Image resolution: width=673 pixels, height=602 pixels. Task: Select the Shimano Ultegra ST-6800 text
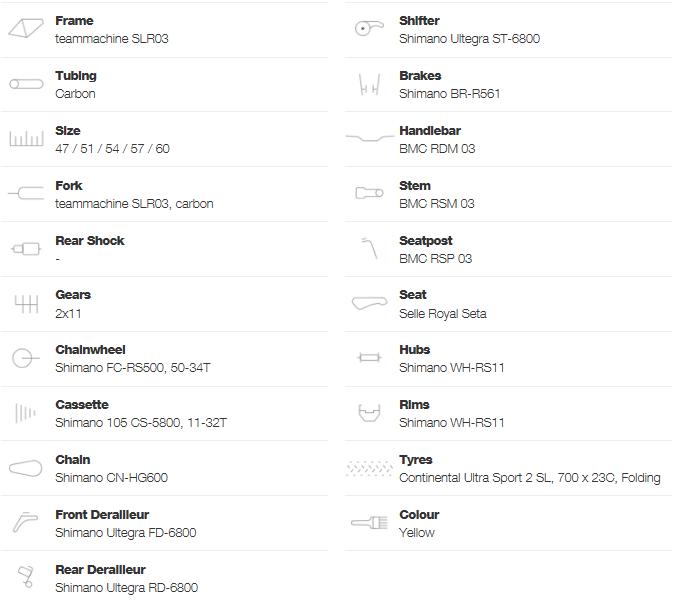click(x=470, y=39)
